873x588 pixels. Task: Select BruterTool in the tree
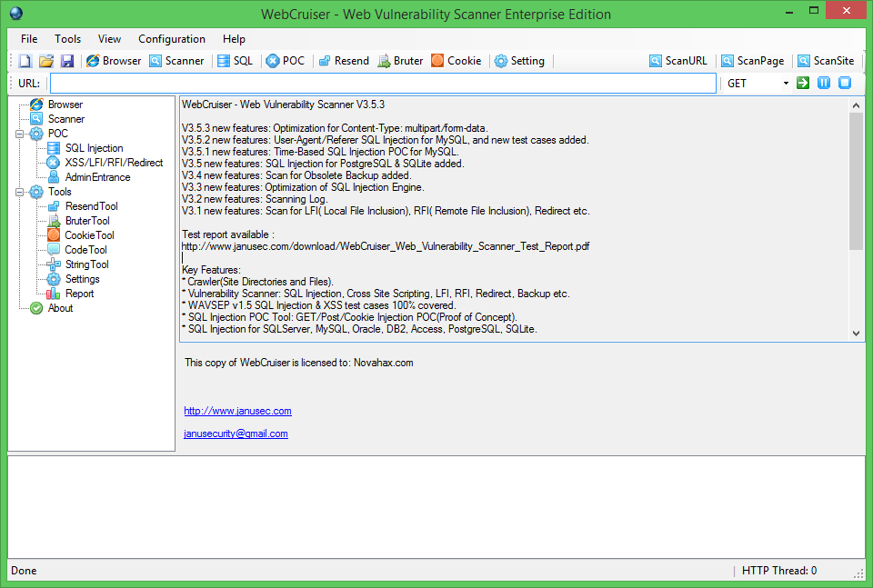[x=87, y=220]
